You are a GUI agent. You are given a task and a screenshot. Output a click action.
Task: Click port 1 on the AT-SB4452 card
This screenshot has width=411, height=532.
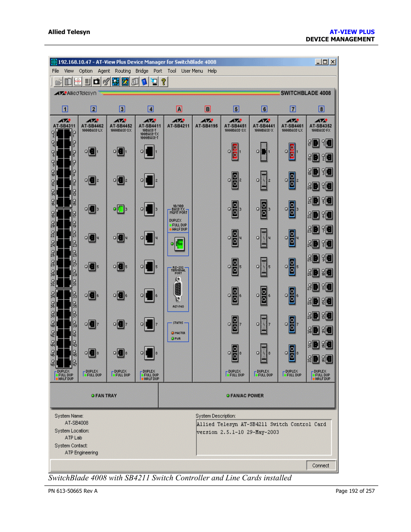(x=121, y=152)
